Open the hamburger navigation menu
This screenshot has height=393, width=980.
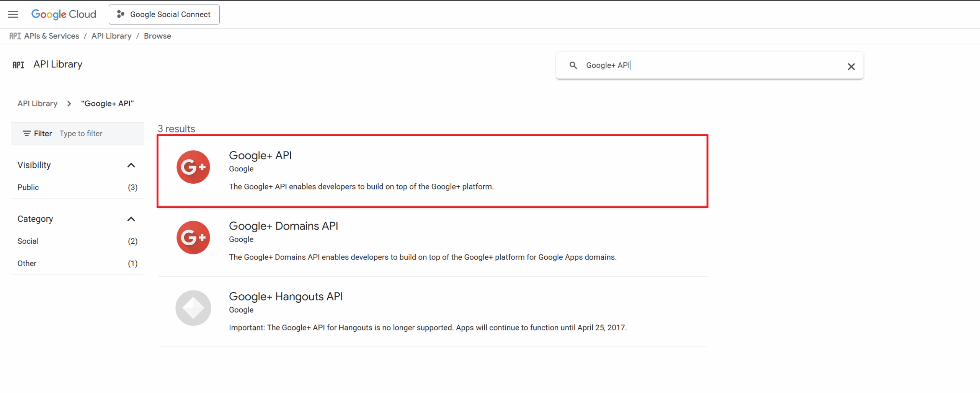[x=13, y=15]
